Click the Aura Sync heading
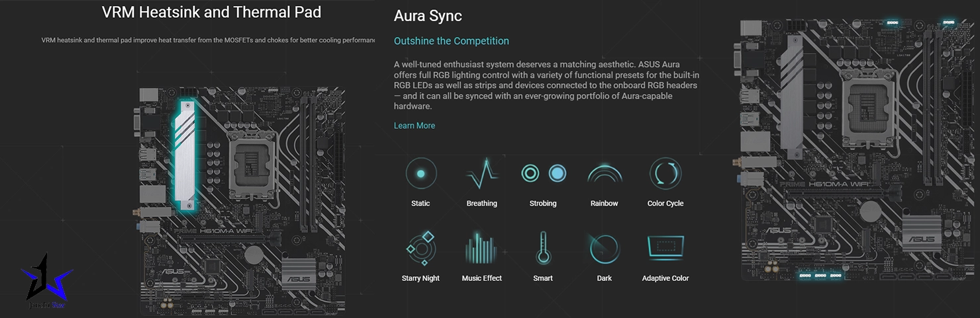The image size is (980, 318). pos(428,16)
